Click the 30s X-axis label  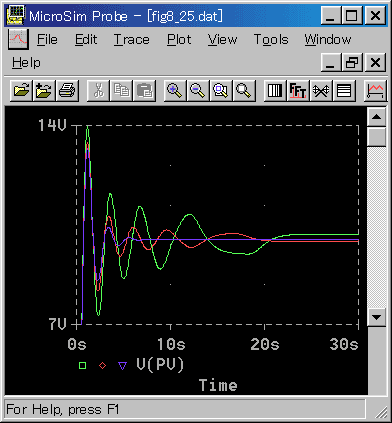pos(344,344)
